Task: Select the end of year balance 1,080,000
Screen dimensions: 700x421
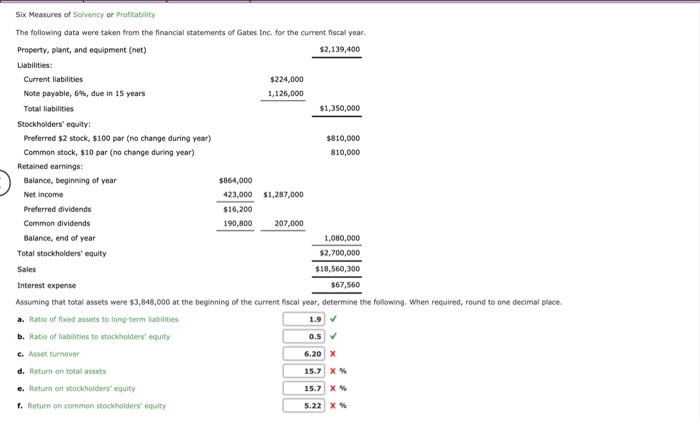Action: [x=342, y=238]
